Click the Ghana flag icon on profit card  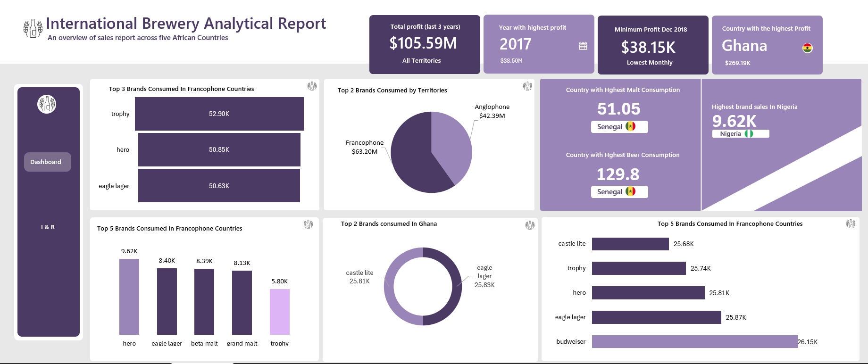[x=808, y=48]
